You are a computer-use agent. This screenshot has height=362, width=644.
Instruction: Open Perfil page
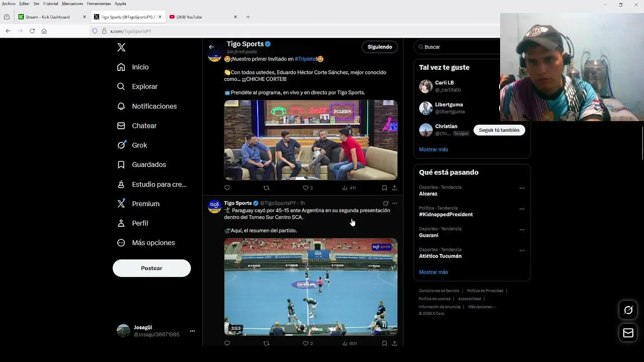[132, 223]
